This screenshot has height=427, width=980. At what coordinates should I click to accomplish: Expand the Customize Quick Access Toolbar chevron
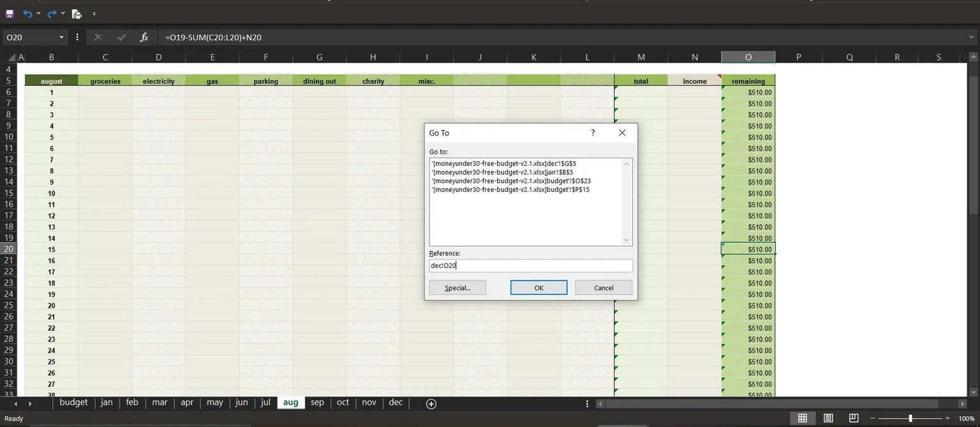pyautogui.click(x=93, y=13)
